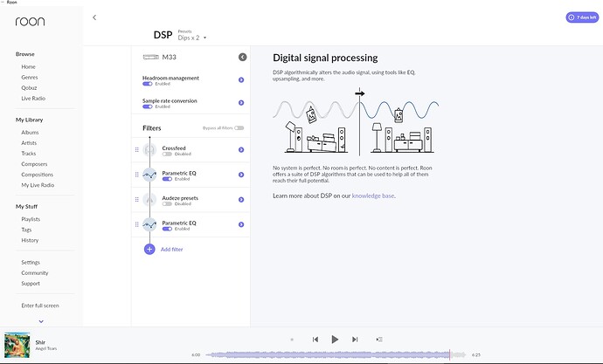The width and height of the screenshot is (603, 364).
Task: Open Support in the sidebar
Action: pos(31,284)
